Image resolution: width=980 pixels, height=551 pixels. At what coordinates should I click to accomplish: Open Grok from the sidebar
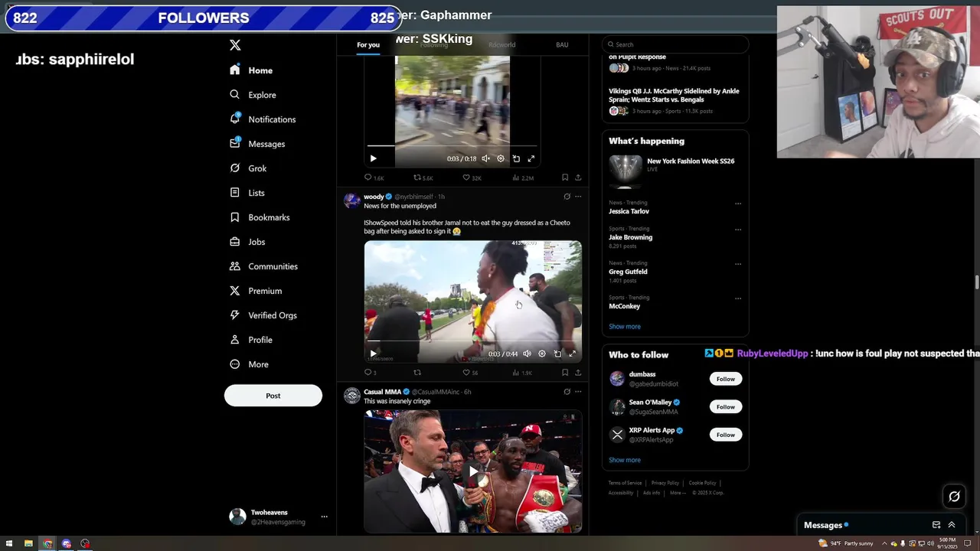pos(248,168)
